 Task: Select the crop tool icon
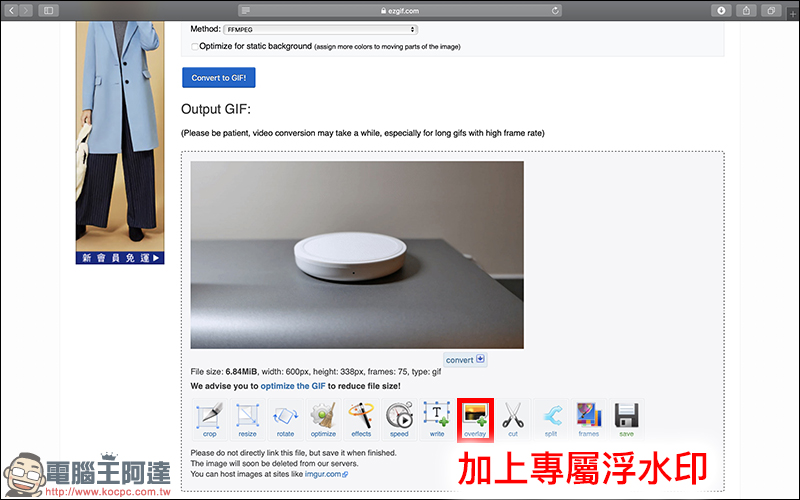coord(210,419)
